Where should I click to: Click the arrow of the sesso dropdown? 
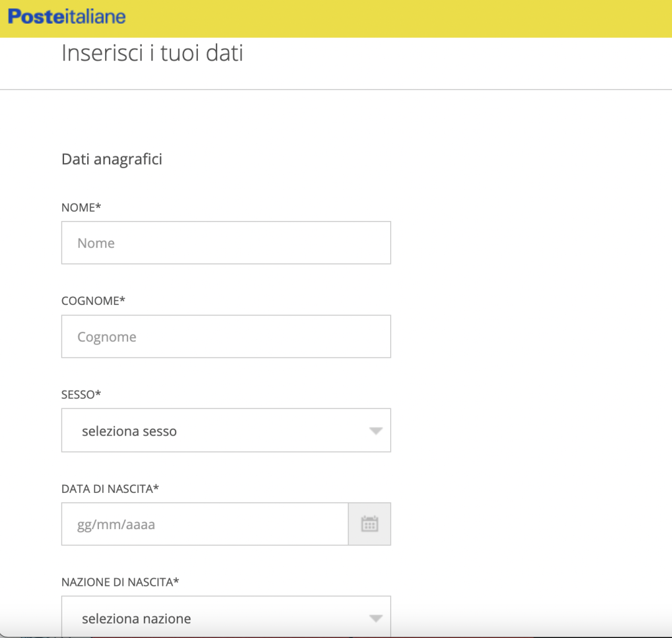click(376, 431)
